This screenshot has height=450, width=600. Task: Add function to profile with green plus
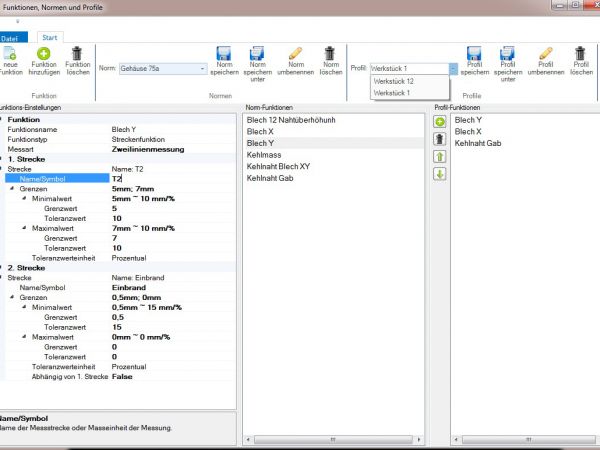[440, 122]
